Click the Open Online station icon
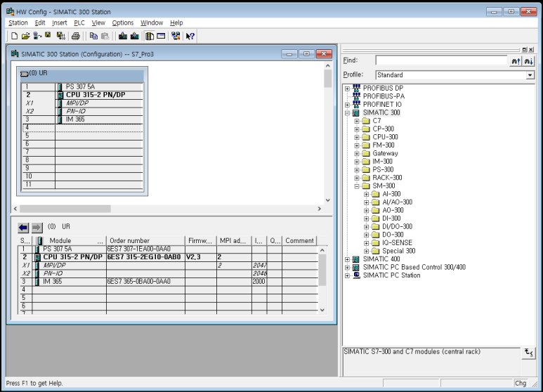The height and width of the screenshot is (392, 543). point(37,36)
